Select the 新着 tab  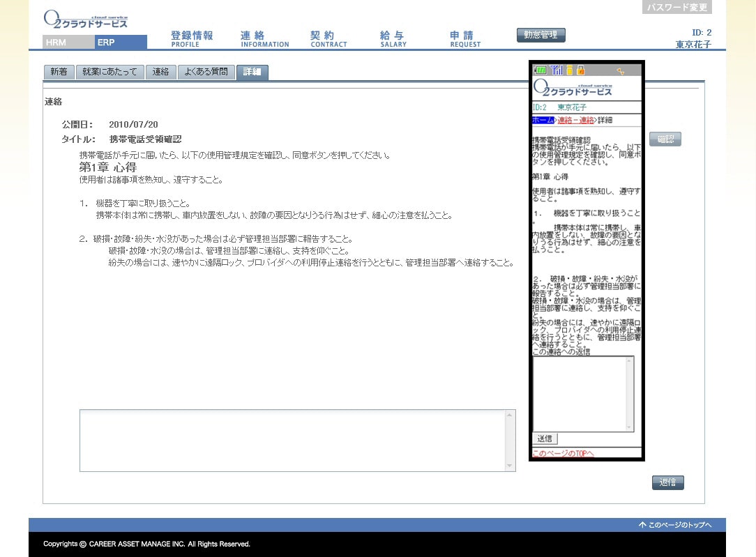coord(59,72)
